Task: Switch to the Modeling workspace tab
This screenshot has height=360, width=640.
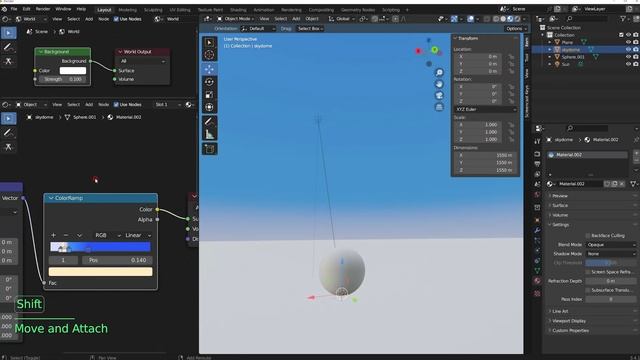Action: pyautogui.click(x=127, y=9)
